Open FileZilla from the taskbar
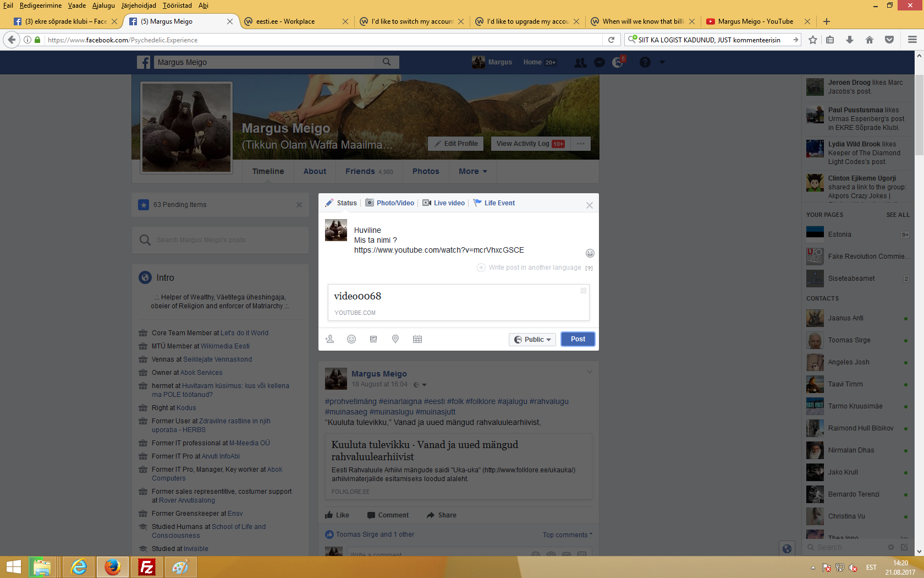The height and width of the screenshot is (578, 924). [x=147, y=567]
